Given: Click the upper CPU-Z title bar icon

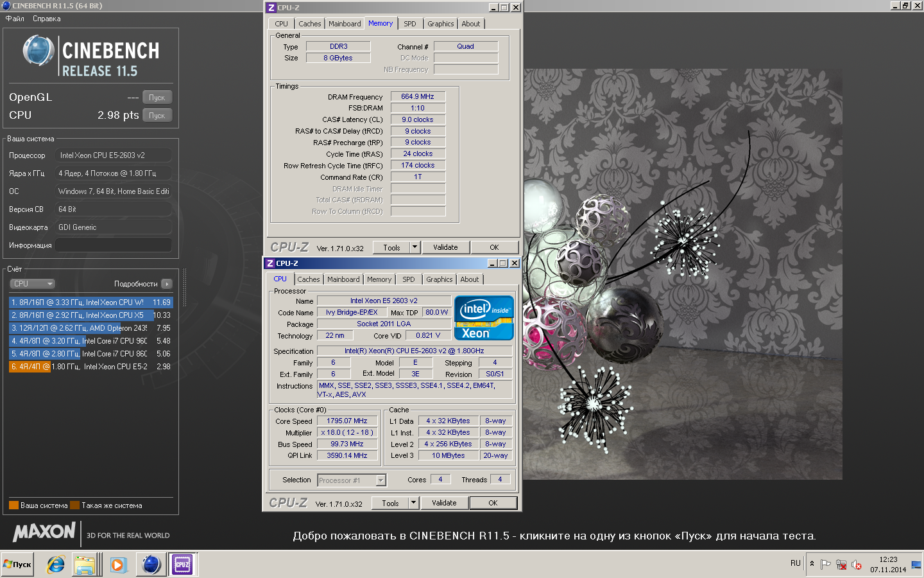Looking at the screenshot, I should tap(271, 8).
